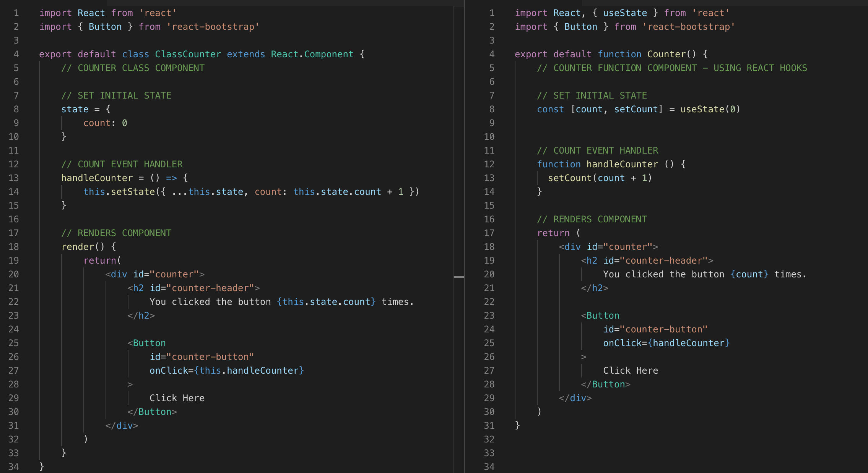Click the Counter function name in right pane

(x=667, y=54)
